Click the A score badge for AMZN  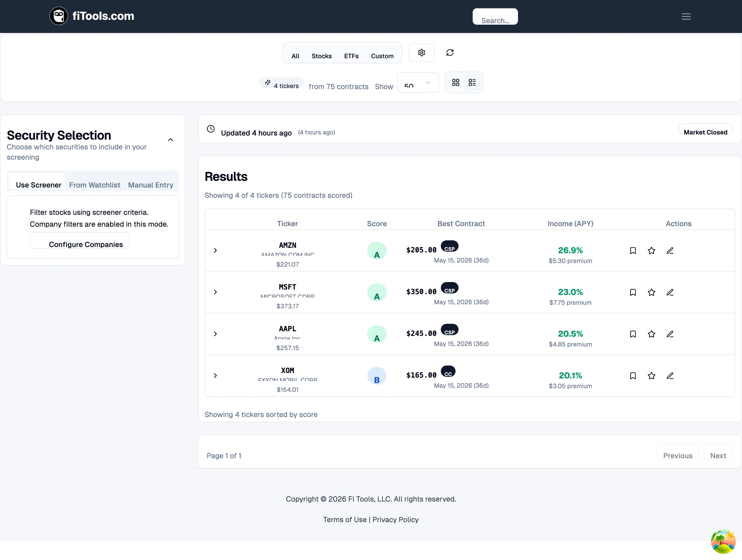(377, 251)
